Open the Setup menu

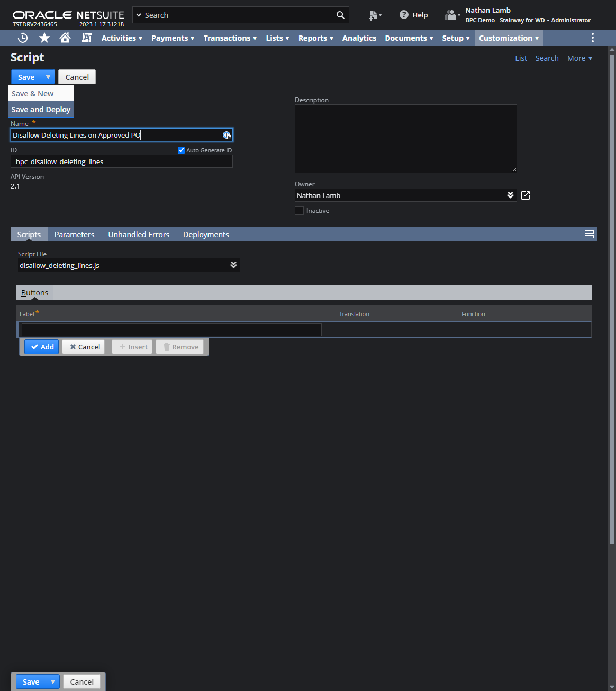456,38
